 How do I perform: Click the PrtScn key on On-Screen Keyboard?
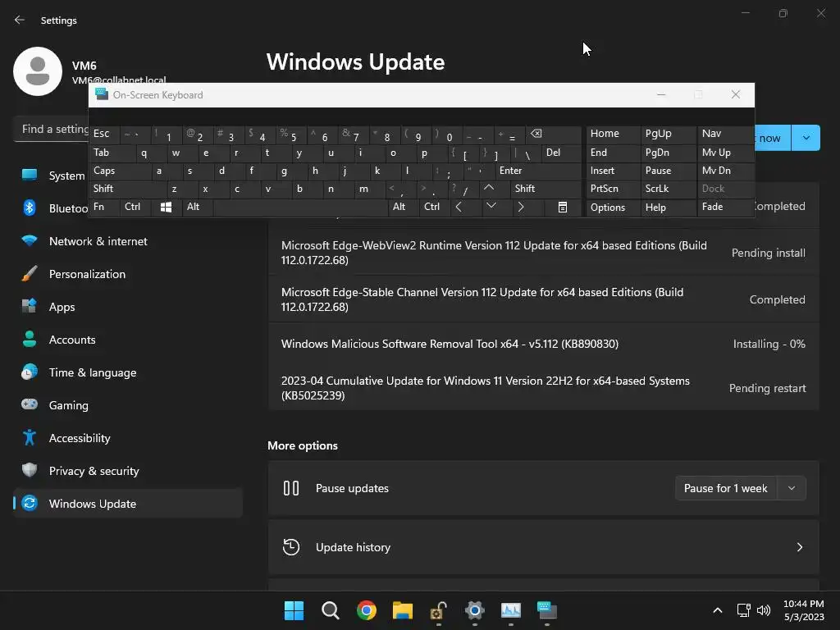pyautogui.click(x=613, y=189)
